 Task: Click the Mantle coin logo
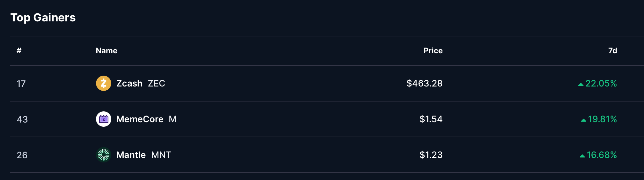[104, 155]
